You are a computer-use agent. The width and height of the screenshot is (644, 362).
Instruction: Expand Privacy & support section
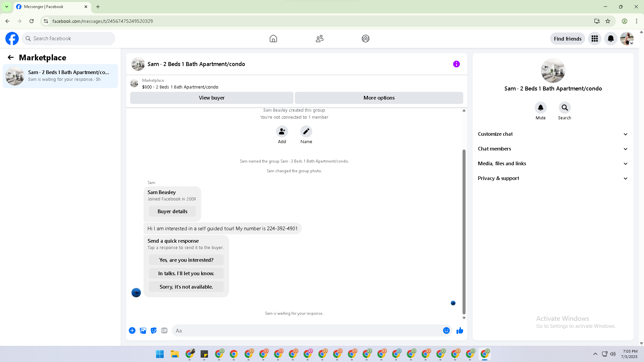(553, 178)
